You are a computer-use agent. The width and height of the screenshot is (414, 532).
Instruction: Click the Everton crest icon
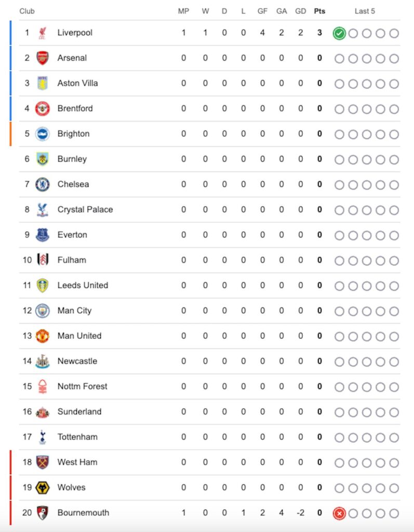point(42,235)
